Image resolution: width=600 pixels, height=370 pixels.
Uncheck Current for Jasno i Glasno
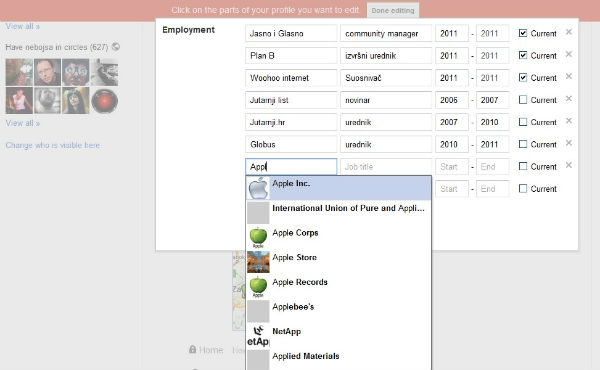tap(523, 33)
